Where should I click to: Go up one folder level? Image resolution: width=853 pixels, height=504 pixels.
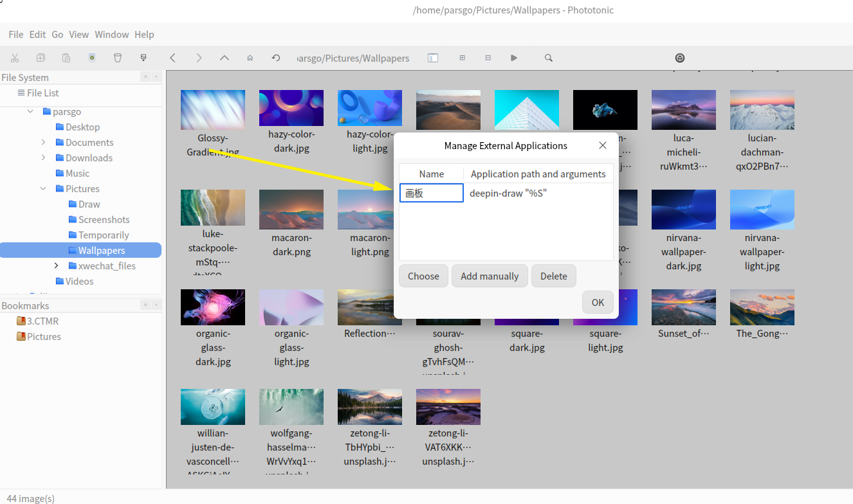[x=224, y=58]
